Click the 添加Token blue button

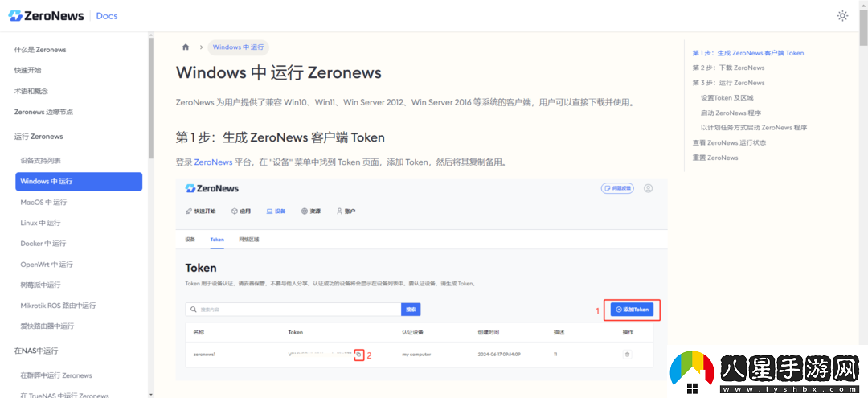pyautogui.click(x=631, y=310)
